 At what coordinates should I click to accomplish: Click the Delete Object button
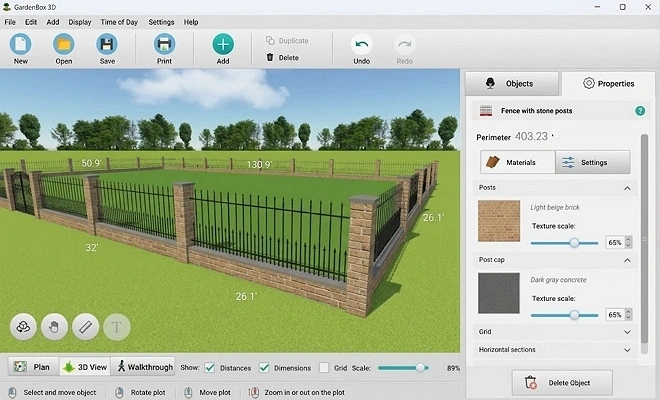562,382
